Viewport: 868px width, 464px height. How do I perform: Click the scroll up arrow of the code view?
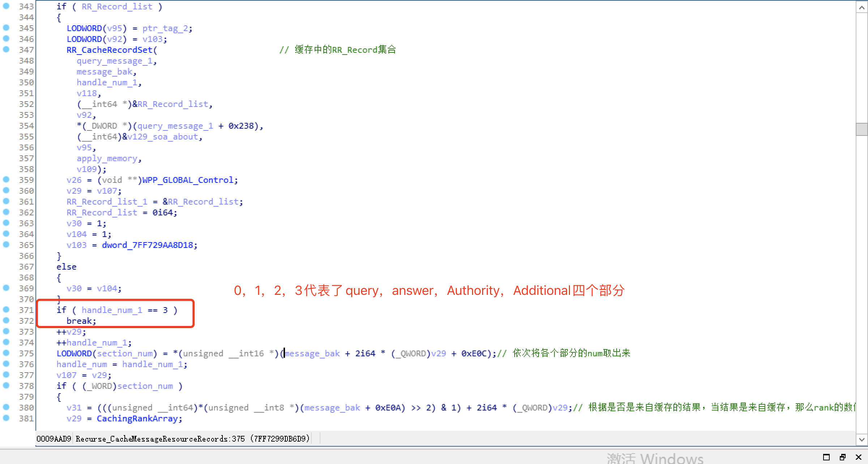coord(861,7)
